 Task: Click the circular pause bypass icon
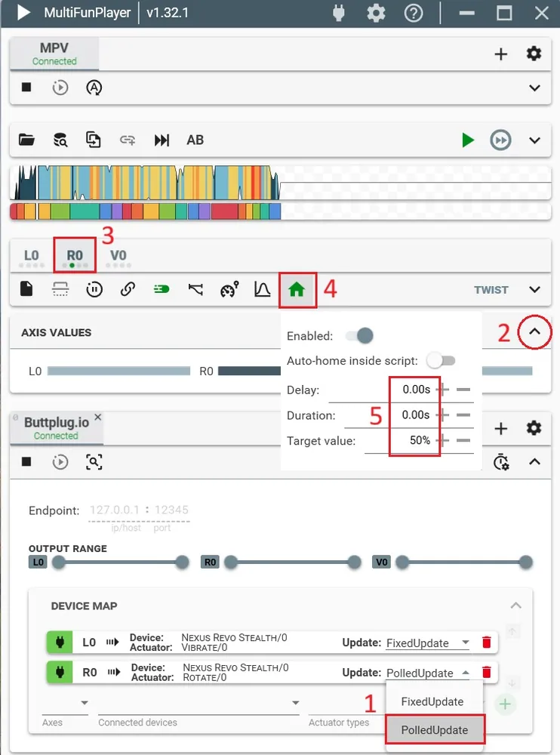point(94,289)
